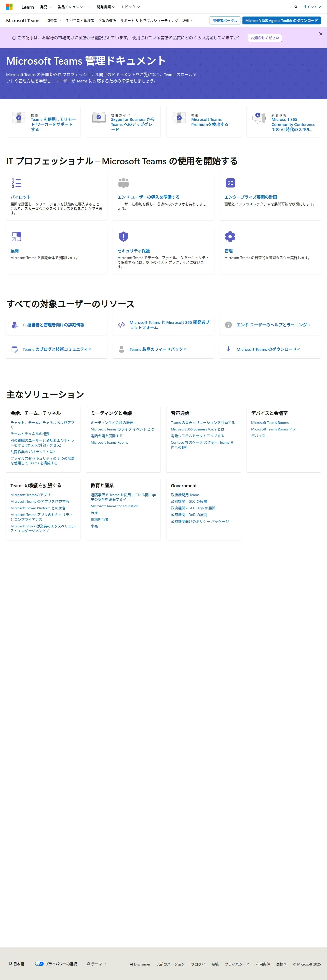The height and width of the screenshot is (980, 327).
Task: Open 政府機関 - GCC High の展開 link
Action: [193, 508]
